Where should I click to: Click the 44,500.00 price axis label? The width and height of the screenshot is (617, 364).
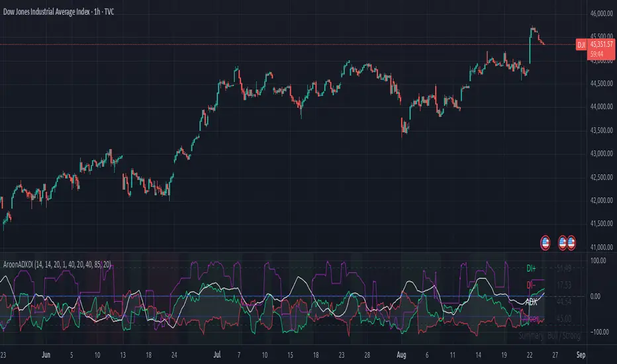click(x=601, y=83)
